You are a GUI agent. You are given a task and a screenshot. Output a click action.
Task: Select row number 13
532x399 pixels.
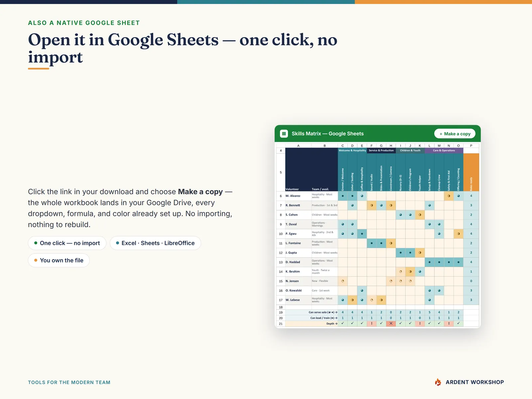pyautogui.click(x=281, y=262)
